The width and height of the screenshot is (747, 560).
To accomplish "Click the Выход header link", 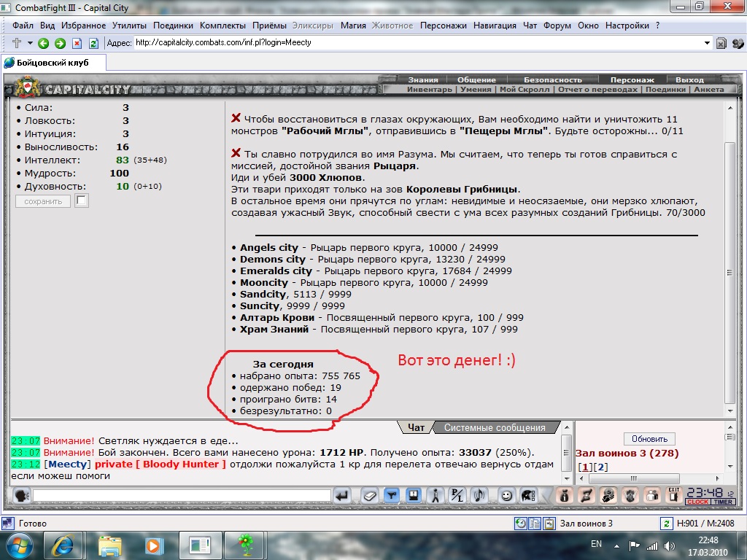I will [689, 79].
